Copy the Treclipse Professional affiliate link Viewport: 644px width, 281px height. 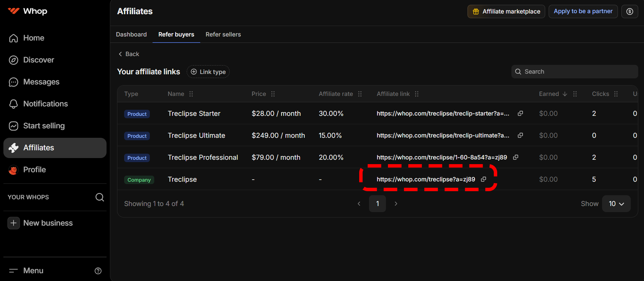click(515, 157)
